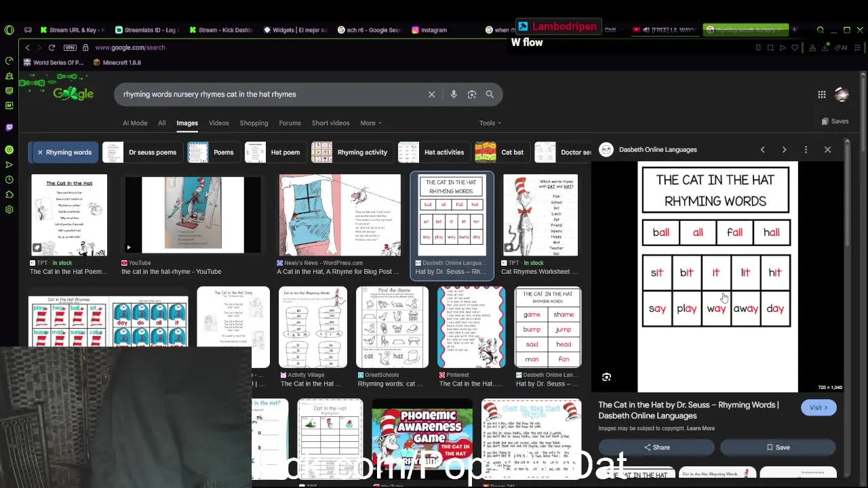Select the Hat poem filter chip

click(x=275, y=152)
